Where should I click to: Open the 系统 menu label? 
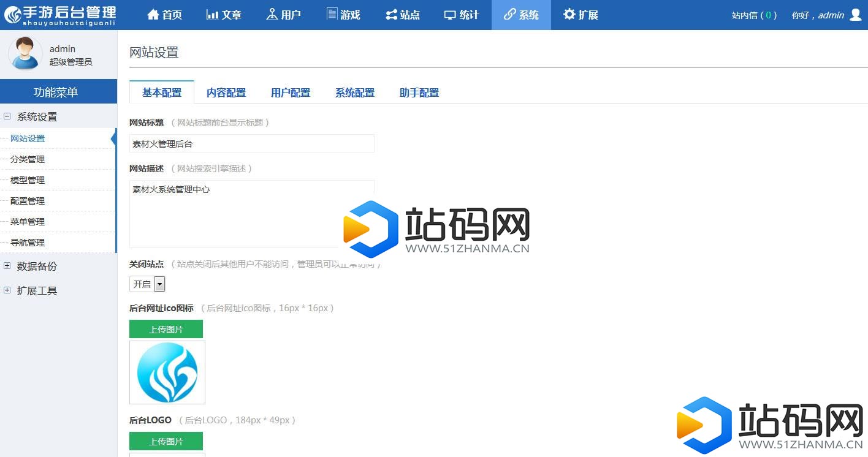[529, 15]
